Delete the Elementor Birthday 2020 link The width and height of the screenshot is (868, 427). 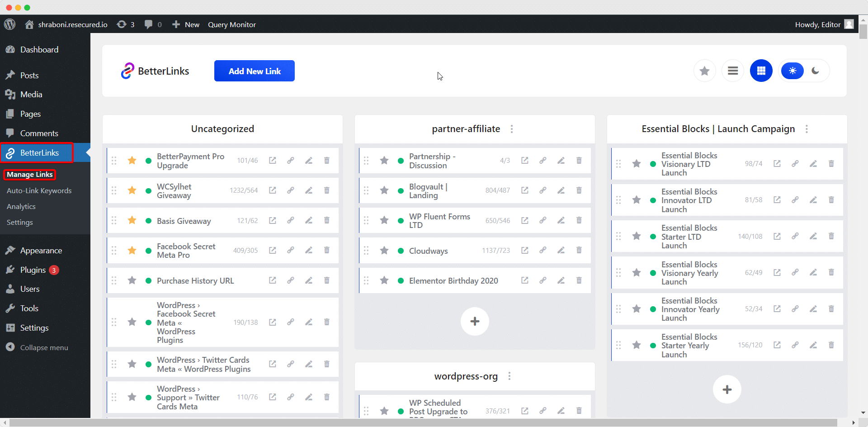(x=579, y=280)
